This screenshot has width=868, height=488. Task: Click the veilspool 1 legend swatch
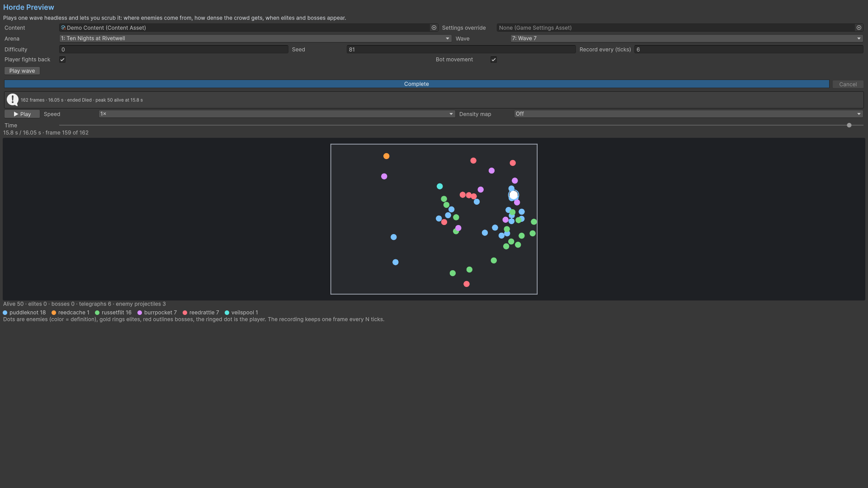[x=227, y=313]
